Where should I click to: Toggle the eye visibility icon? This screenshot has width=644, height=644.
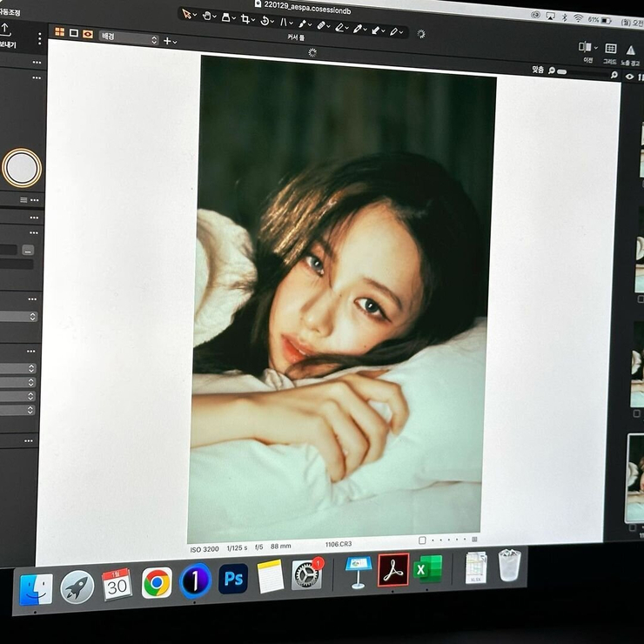(629, 77)
